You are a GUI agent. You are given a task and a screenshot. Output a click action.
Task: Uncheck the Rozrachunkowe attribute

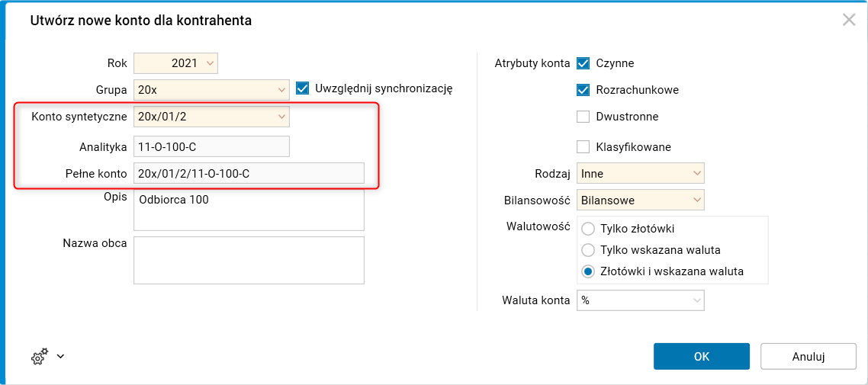coord(583,90)
